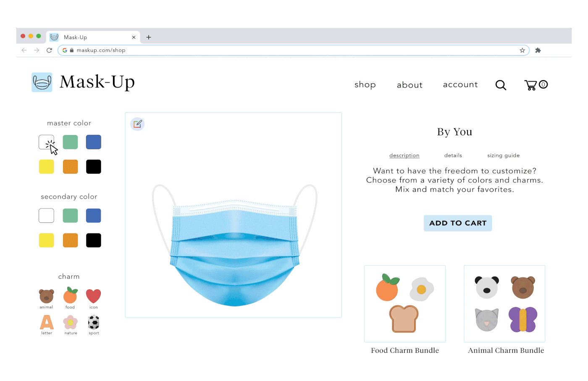Pick the letter A charm
Screen dimensions: 588x381
coord(47,322)
